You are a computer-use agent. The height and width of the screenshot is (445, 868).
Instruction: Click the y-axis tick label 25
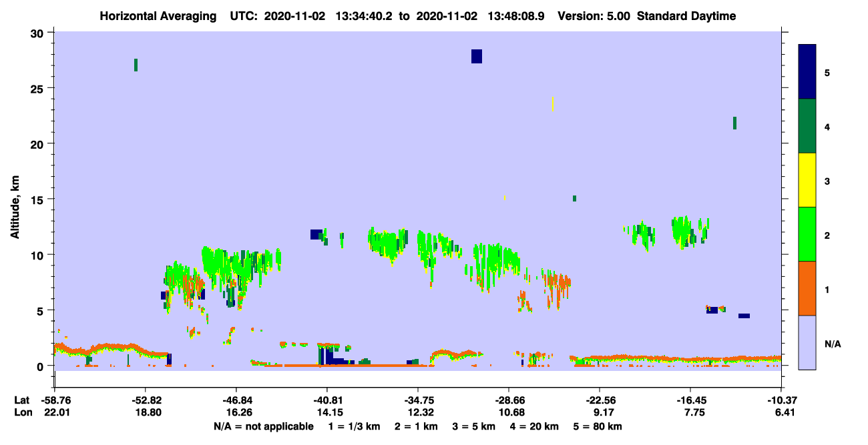click(x=39, y=88)
